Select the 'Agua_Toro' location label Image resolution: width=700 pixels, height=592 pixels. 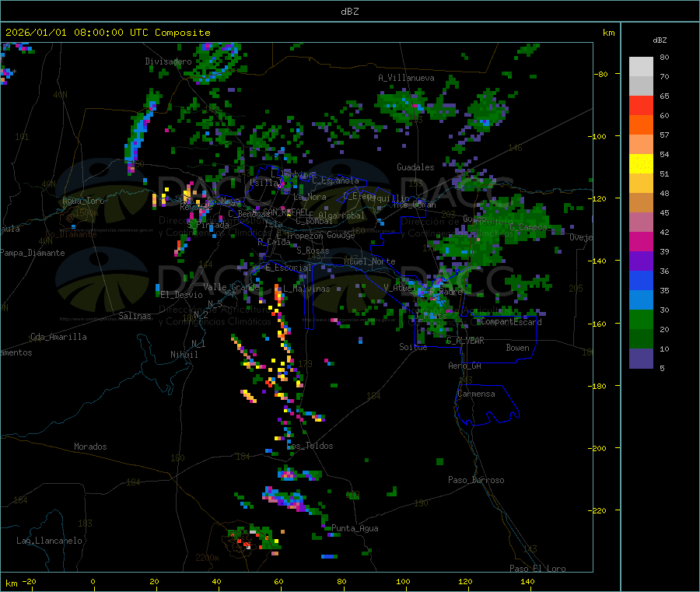point(83,201)
